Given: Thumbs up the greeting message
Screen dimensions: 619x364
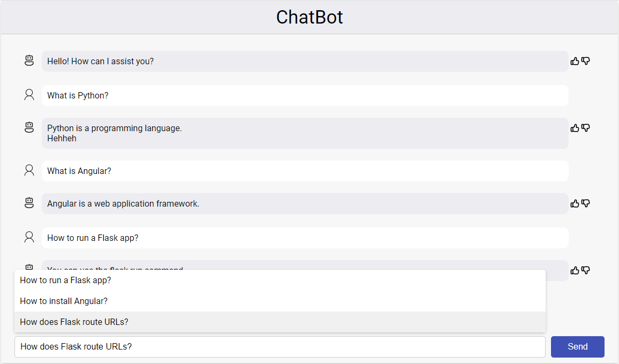Looking at the screenshot, I should point(575,60).
